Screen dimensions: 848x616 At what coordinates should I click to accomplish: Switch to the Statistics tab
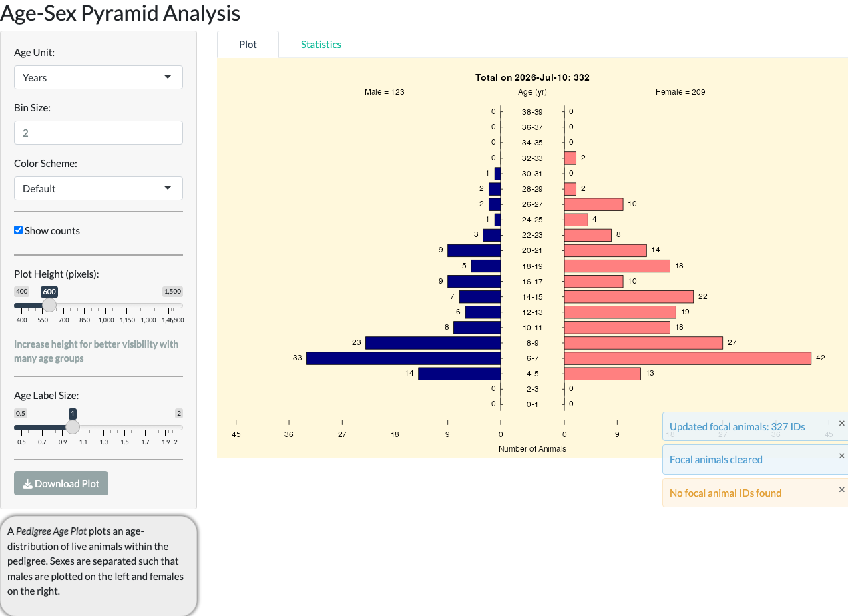tap(321, 45)
